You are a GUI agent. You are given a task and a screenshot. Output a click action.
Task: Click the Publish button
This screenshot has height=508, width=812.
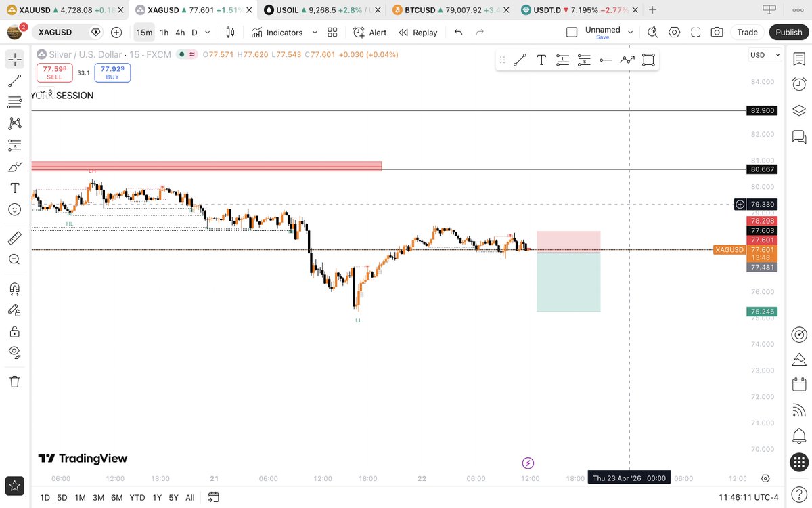789,33
